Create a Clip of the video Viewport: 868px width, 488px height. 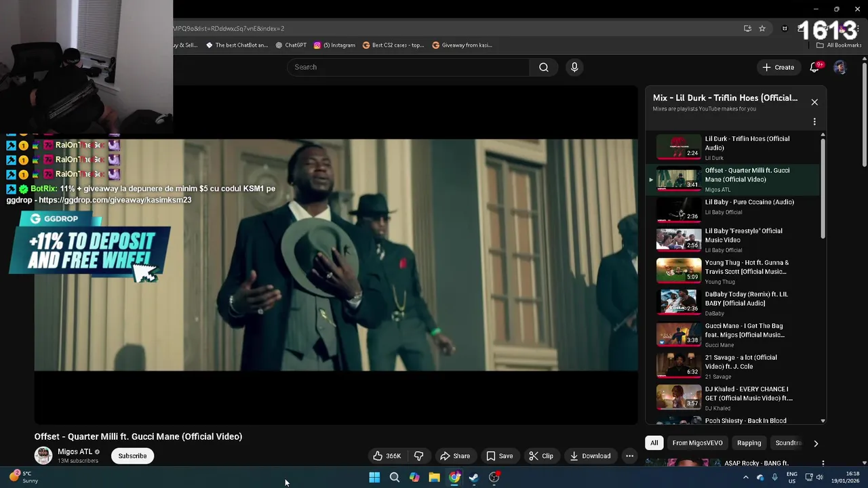click(x=541, y=456)
